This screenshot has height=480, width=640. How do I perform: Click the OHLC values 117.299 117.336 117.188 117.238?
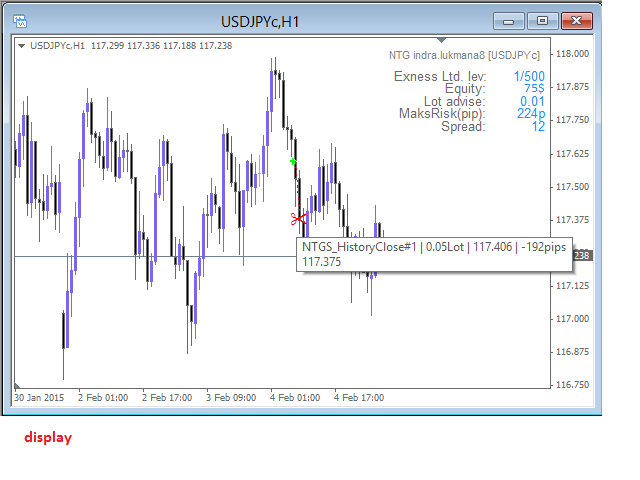coord(161,46)
